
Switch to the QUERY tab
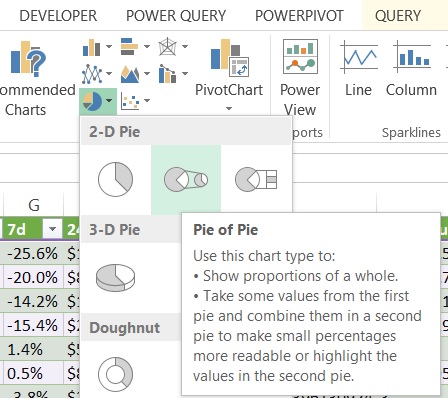point(398,16)
